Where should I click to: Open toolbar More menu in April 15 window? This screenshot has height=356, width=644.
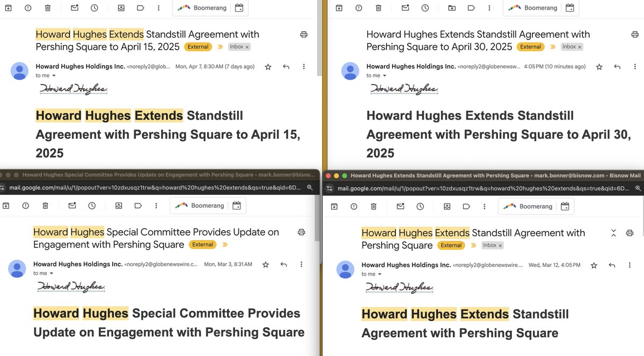click(158, 8)
